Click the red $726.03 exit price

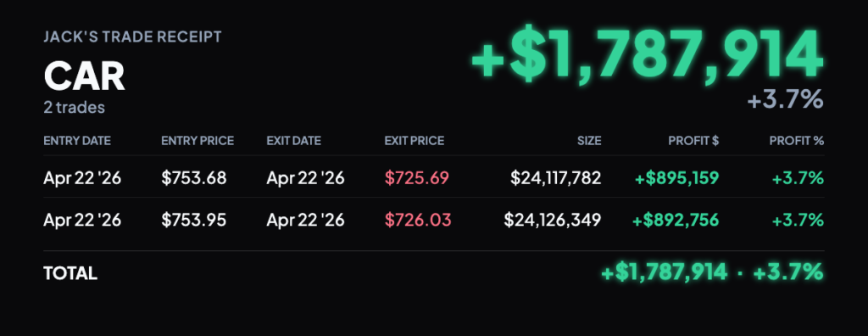tap(418, 220)
